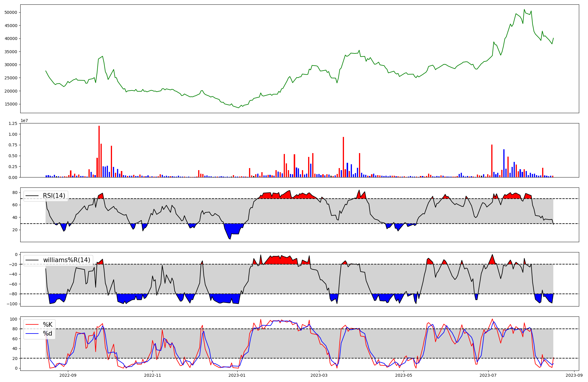Click the blue %d legend line sample

click(x=32, y=334)
